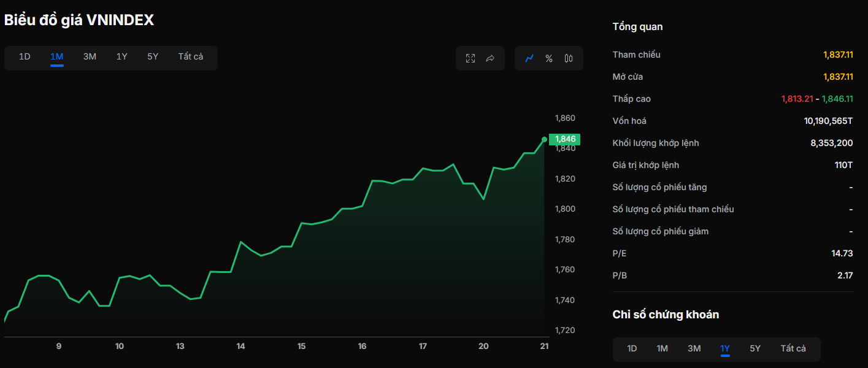Click the Giá trị khớp lệnh value 110T

(843, 165)
